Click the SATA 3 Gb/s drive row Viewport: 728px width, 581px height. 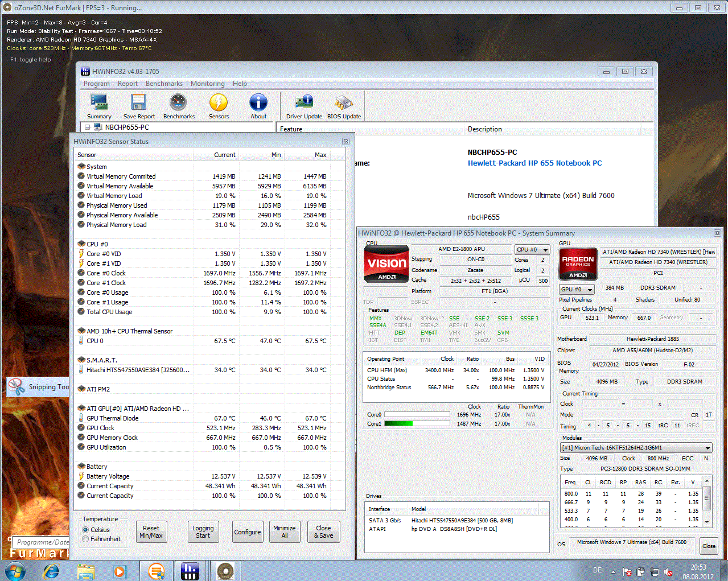pyautogui.click(x=457, y=520)
